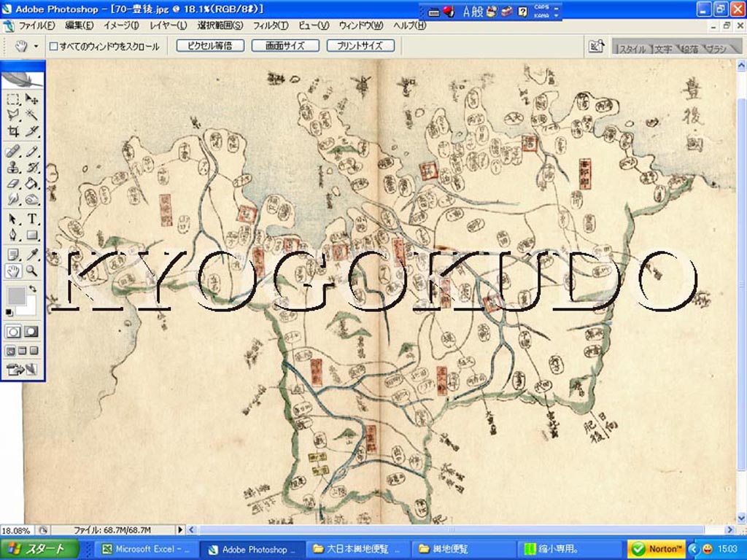Open the ブラシ palette tab
This screenshot has width=747, height=560.
[716, 49]
